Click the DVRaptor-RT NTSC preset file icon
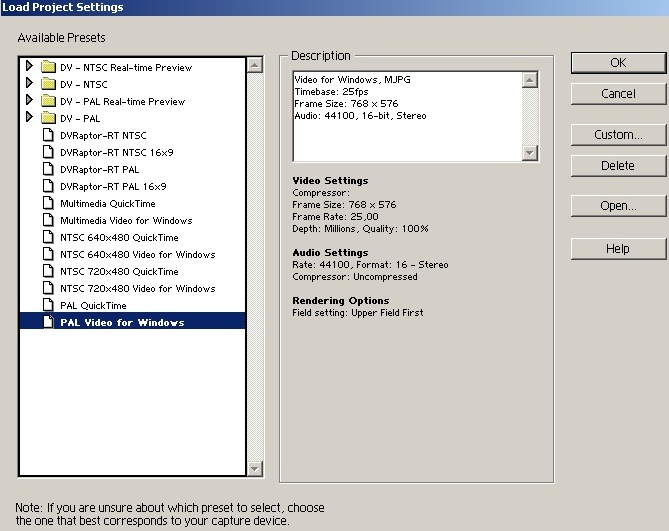The width and height of the screenshot is (669, 531). coord(49,135)
